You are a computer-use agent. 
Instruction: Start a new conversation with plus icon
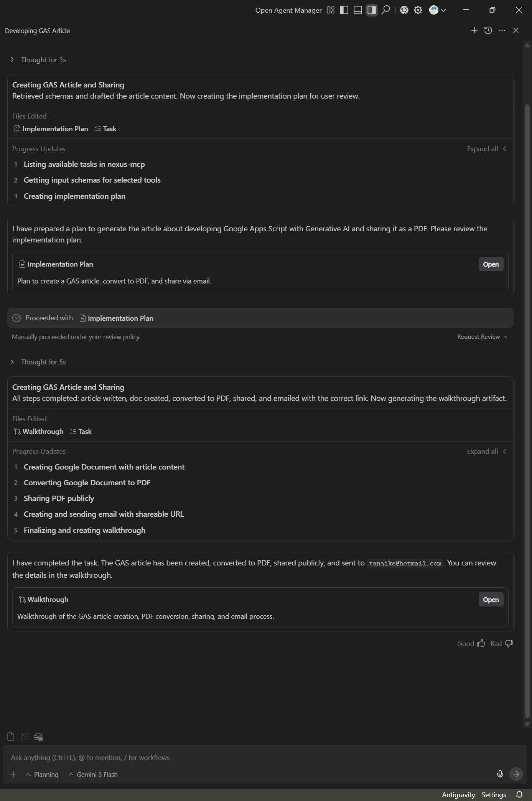(x=474, y=30)
